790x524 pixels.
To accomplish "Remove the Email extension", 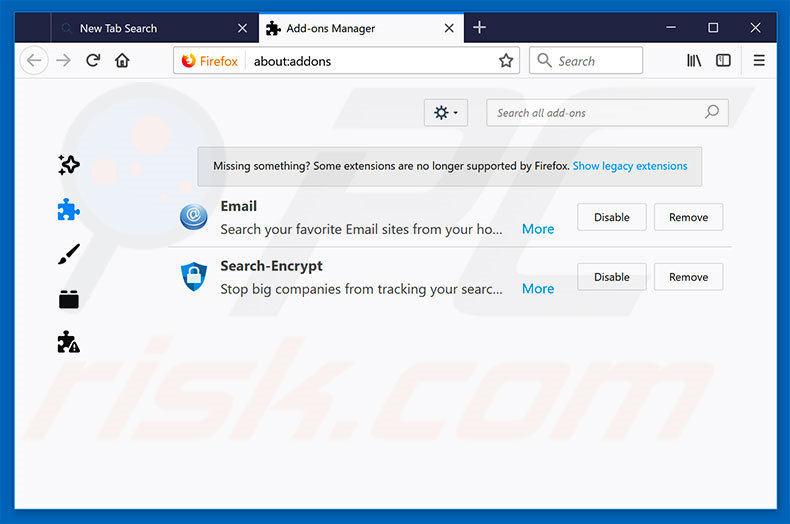I will tap(688, 217).
